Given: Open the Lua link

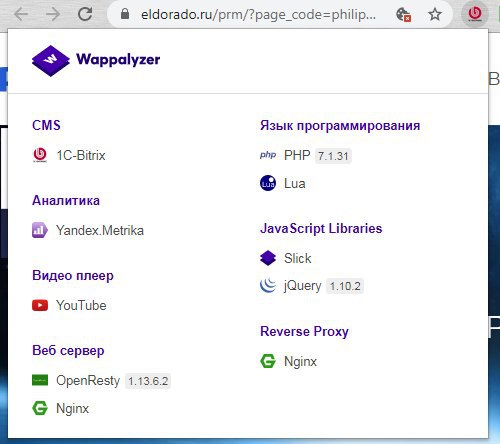Looking at the screenshot, I should pos(295,183).
